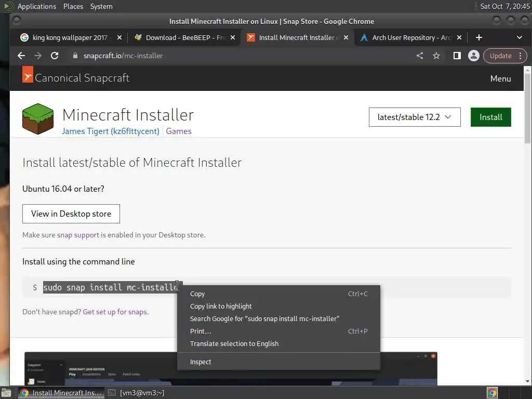Close the Download - BeeBEEP tab
532x399 pixels.
[233, 37]
